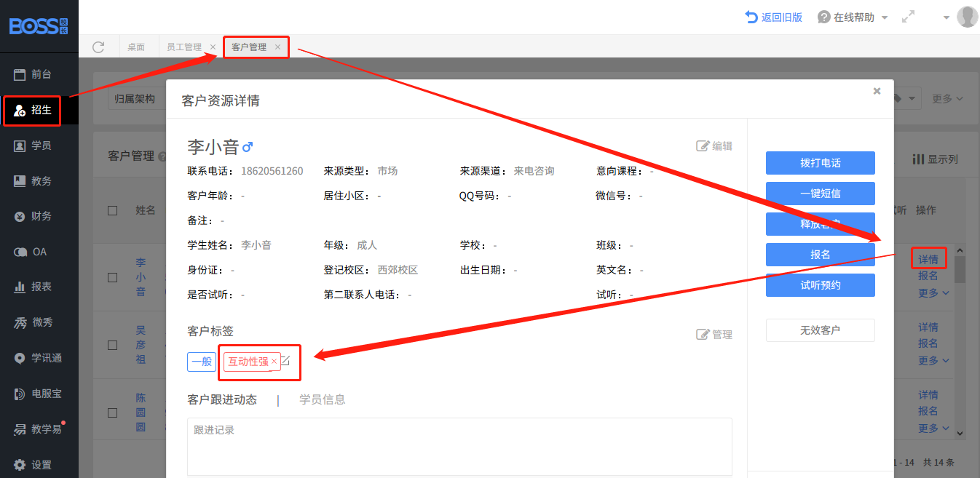Open the dropdown arrow beside avatar

pyautogui.click(x=947, y=17)
